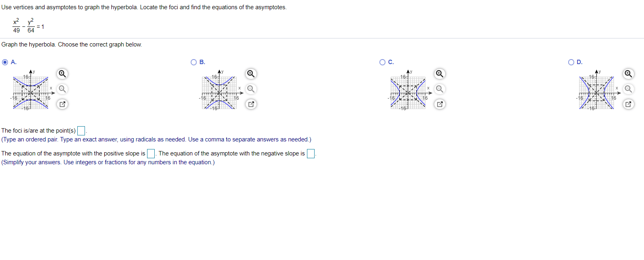Zoom out on graph D

(x=628, y=89)
